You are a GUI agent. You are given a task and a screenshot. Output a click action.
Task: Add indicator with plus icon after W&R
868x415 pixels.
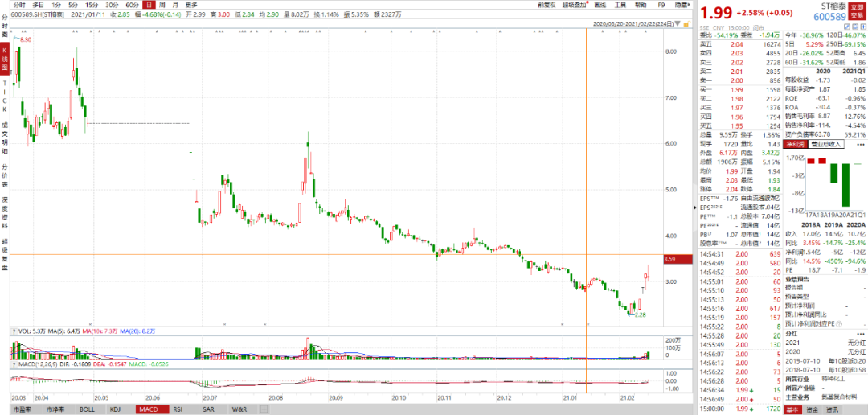pos(264,409)
